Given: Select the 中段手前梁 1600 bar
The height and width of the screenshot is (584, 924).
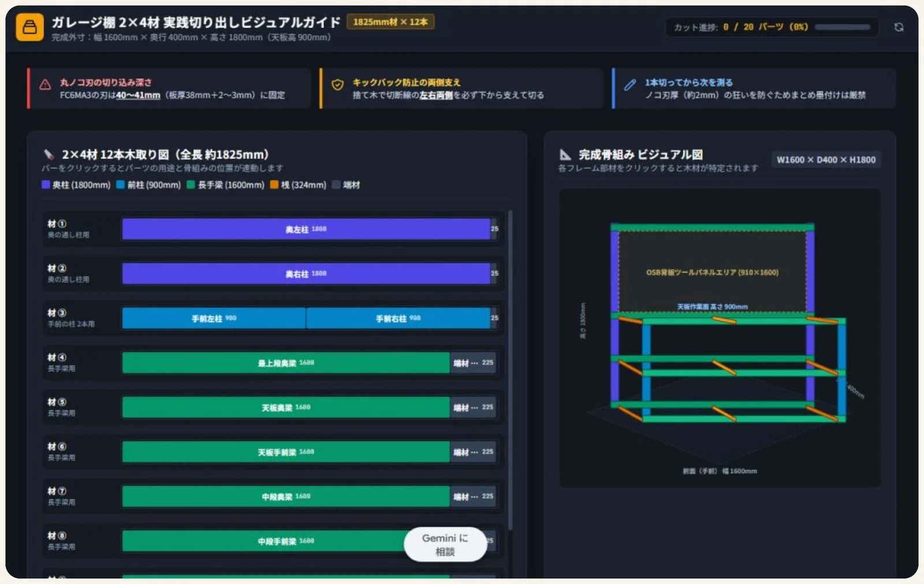Looking at the screenshot, I should coord(286,541).
